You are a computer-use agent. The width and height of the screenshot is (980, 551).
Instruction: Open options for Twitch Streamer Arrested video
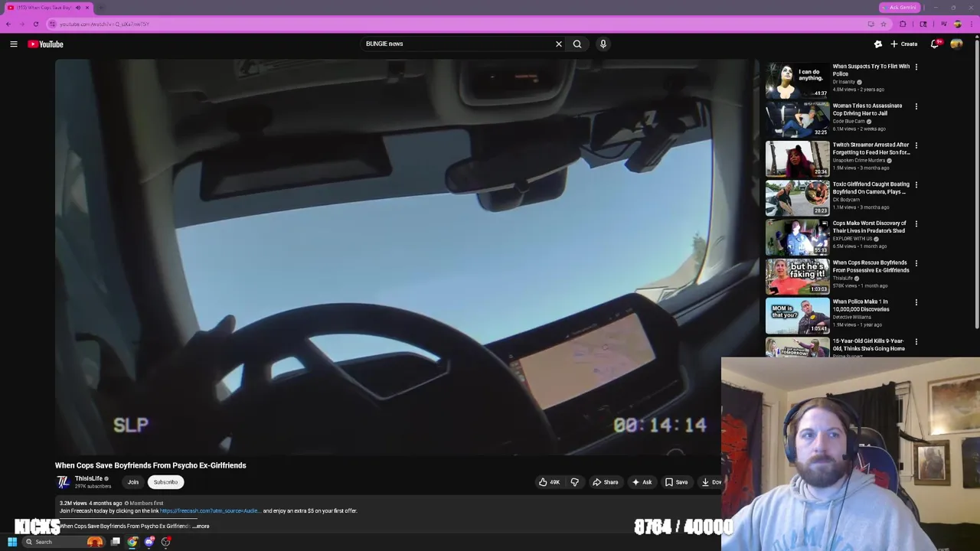tap(916, 145)
